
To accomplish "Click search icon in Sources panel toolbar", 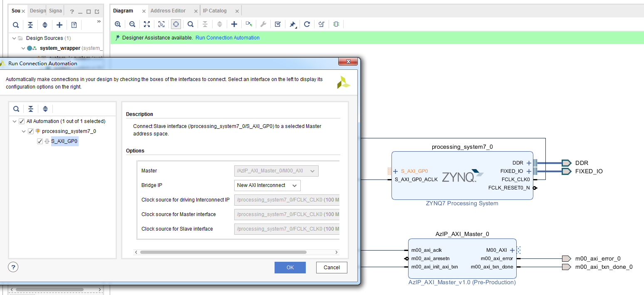I will [16, 25].
